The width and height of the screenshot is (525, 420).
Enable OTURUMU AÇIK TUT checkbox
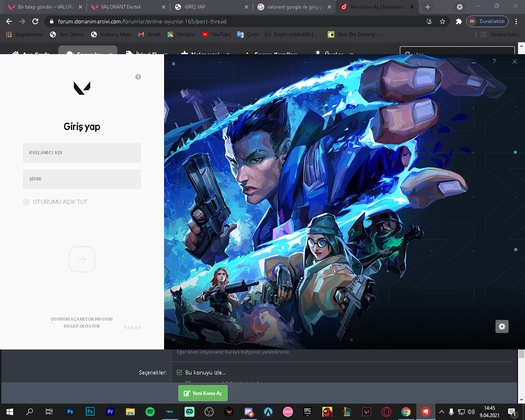tap(26, 202)
